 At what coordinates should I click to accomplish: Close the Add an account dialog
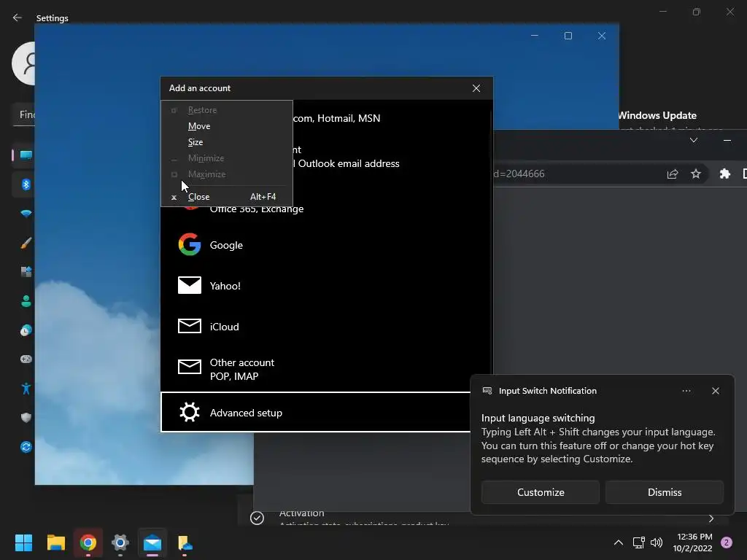[x=476, y=88]
